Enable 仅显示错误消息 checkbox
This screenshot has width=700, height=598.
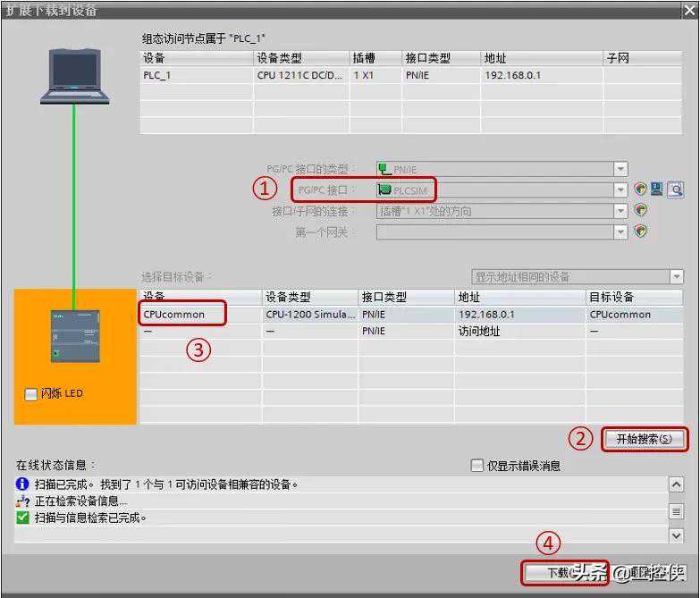477,466
